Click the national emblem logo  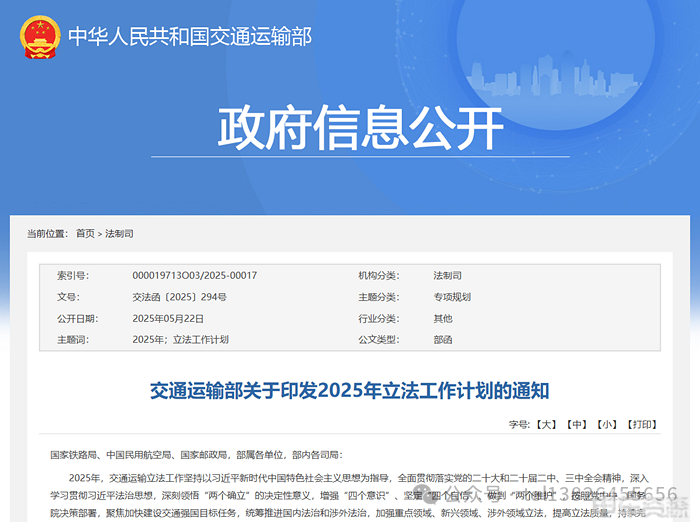(39, 37)
